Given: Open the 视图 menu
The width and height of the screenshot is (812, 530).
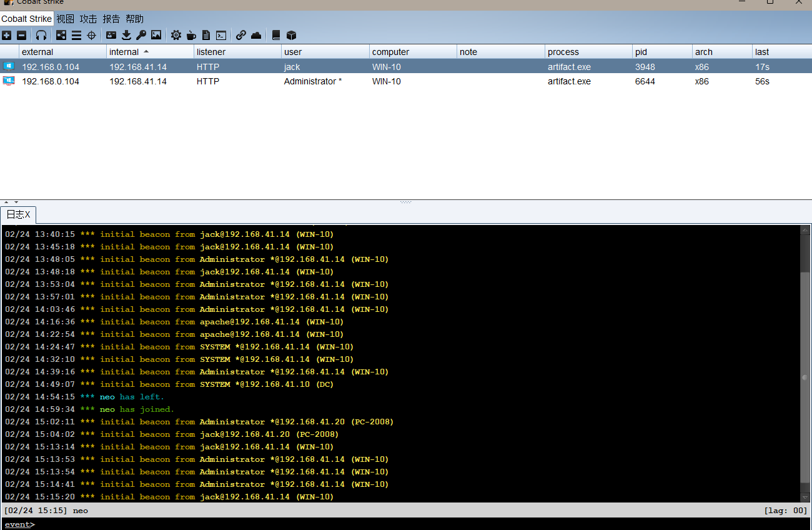Looking at the screenshot, I should point(65,19).
